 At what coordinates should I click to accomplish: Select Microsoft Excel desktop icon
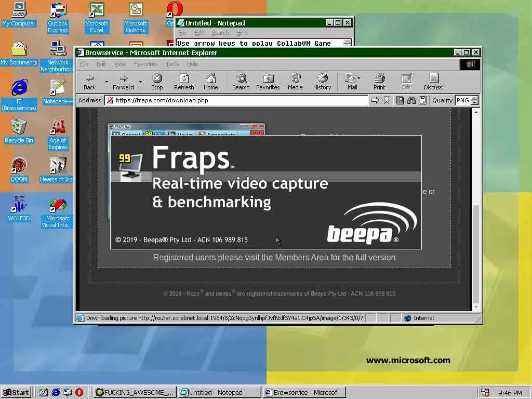97,18
